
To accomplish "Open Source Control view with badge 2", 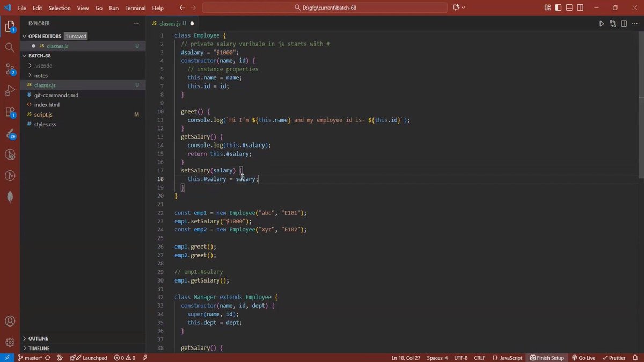I will (10, 69).
